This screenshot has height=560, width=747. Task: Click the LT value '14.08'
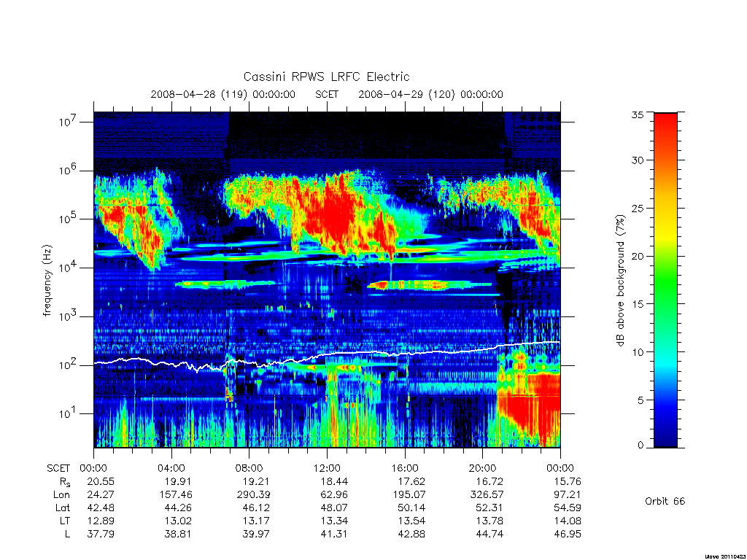(568, 521)
